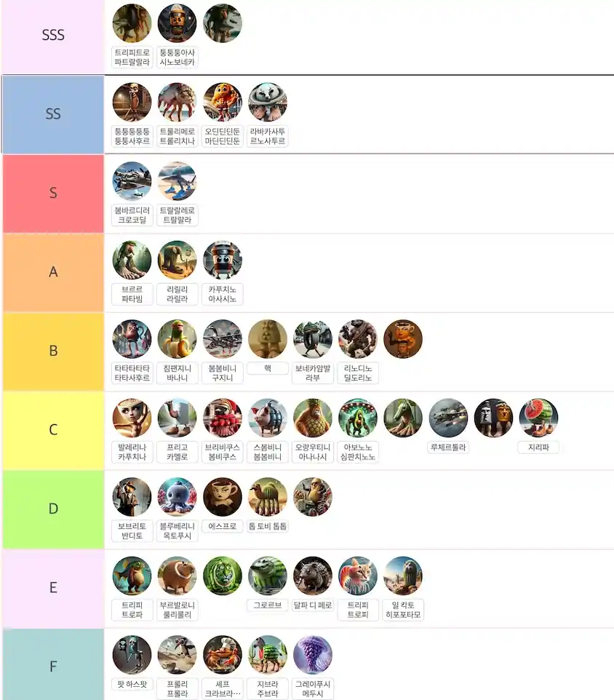Click the unlabeled third SSS character thumbnail
614x700 pixels.
click(x=222, y=23)
